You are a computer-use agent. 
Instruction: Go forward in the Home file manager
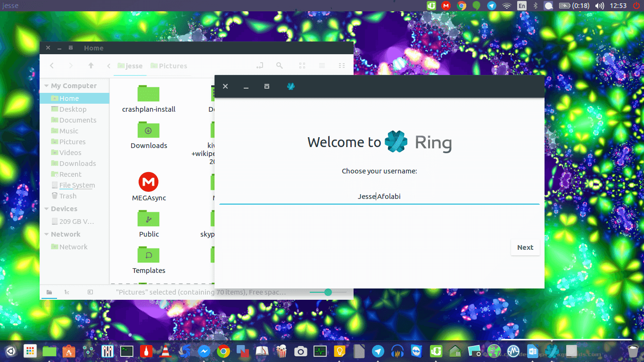(x=71, y=66)
